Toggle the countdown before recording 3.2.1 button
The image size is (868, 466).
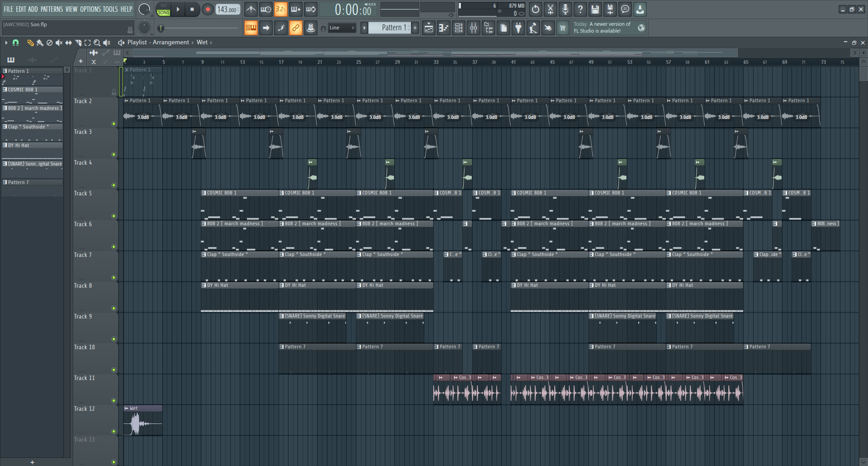(x=281, y=9)
